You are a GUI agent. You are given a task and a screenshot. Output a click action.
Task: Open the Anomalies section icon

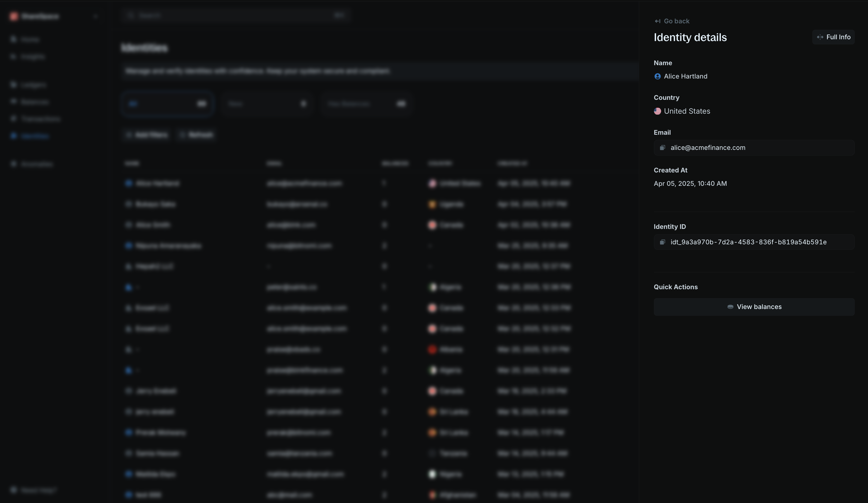point(13,164)
